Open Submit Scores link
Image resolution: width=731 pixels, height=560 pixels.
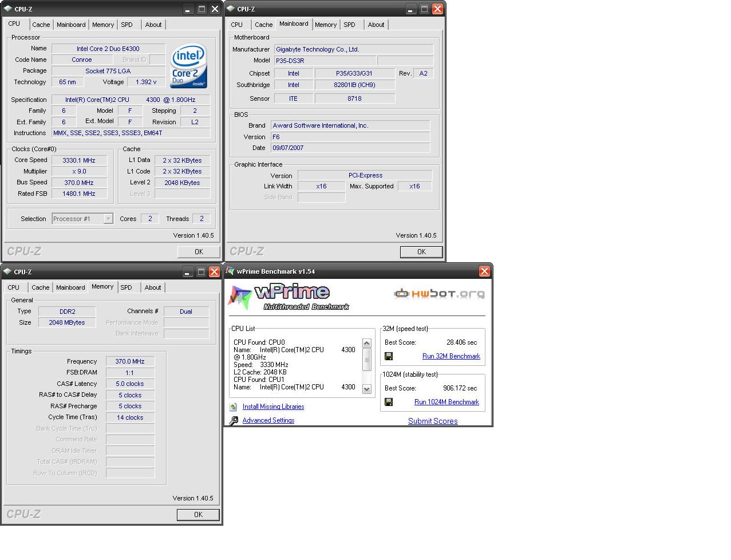[x=433, y=421]
